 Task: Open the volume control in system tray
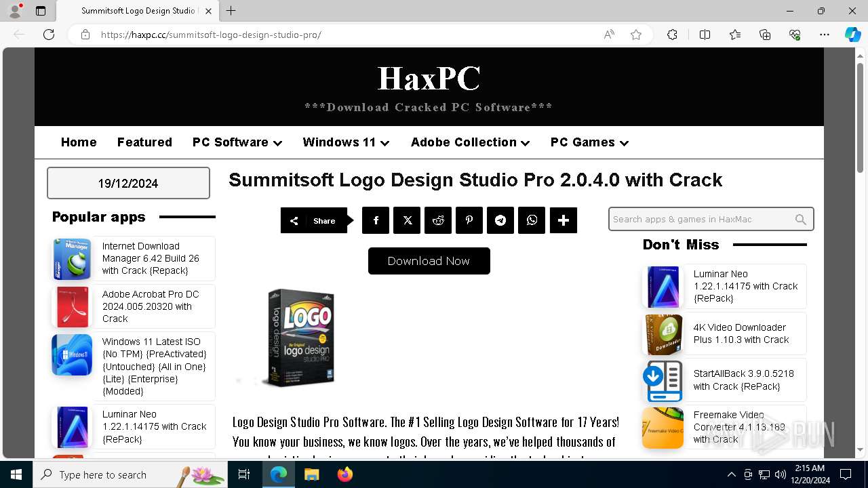(x=781, y=474)
